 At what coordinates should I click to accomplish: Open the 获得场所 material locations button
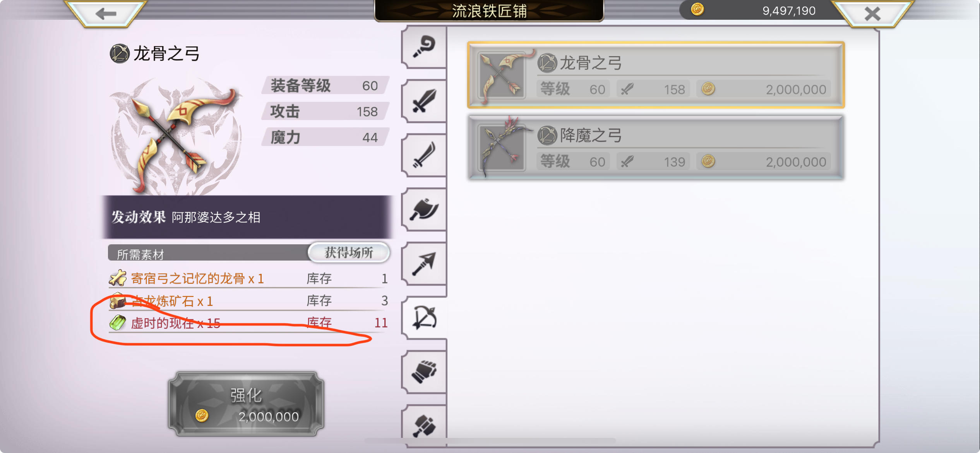click(x=348, y=253)
